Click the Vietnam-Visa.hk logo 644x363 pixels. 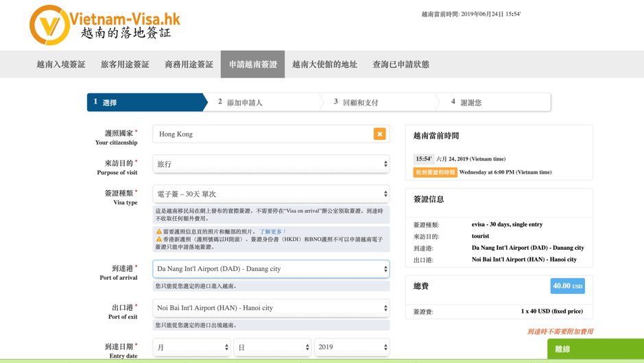pos(104,25)
